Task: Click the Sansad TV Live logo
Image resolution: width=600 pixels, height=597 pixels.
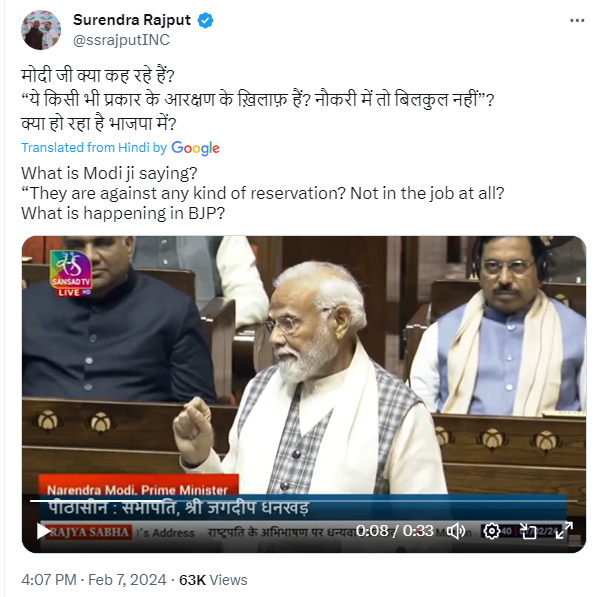Action: [71, 274]
